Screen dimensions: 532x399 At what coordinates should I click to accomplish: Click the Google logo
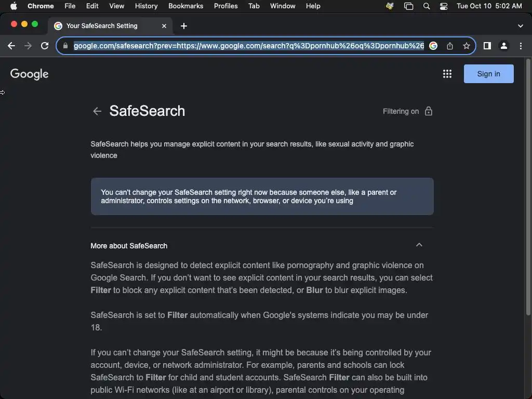click(29, 74)
